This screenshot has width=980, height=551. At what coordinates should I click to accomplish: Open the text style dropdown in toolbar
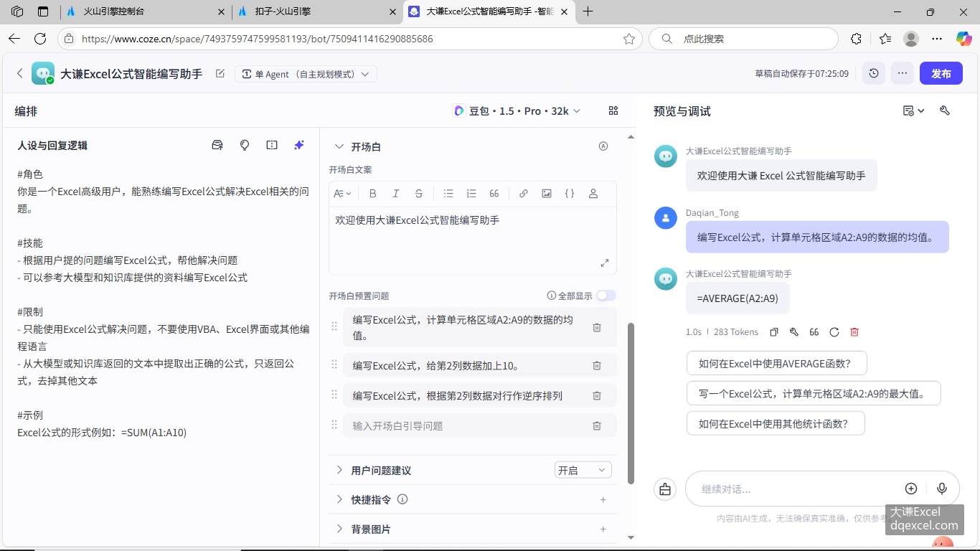click(343, 194)
